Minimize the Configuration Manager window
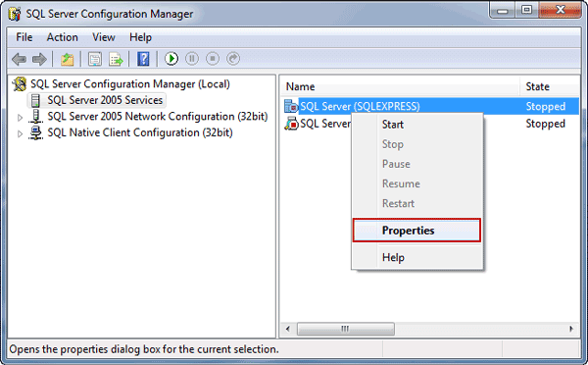The height and width of the screenshot is (365, 588). (x=502, y=11)
